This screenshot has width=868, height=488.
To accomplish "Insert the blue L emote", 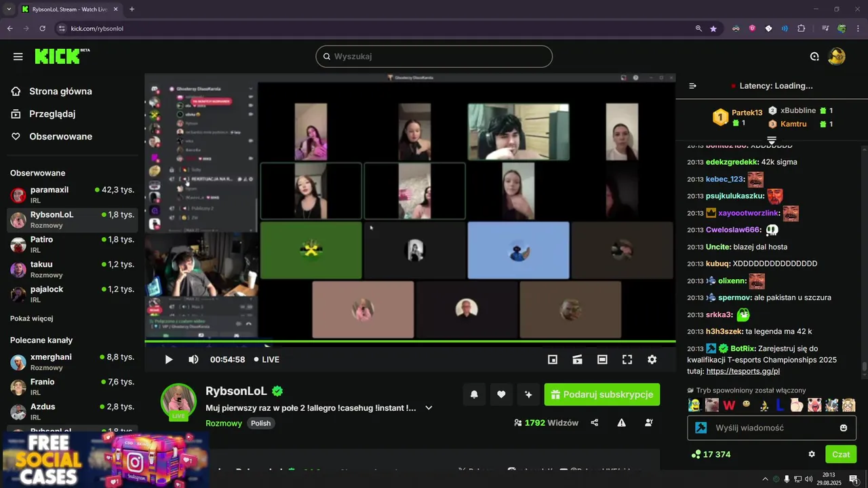I will 780,405.
